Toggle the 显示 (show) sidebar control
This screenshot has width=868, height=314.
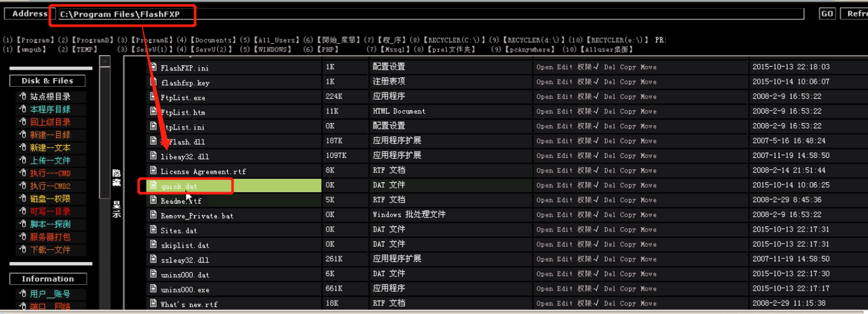click(117, 209)
